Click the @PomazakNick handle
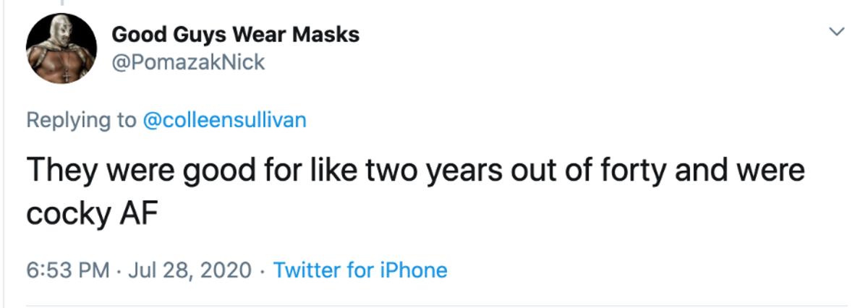 [x=188, y=62]
